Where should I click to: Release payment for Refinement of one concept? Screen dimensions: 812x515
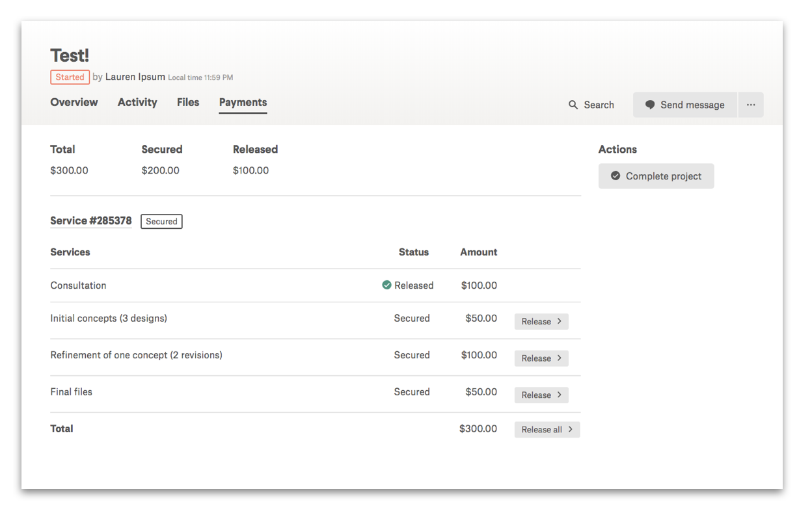click(541, 358)
